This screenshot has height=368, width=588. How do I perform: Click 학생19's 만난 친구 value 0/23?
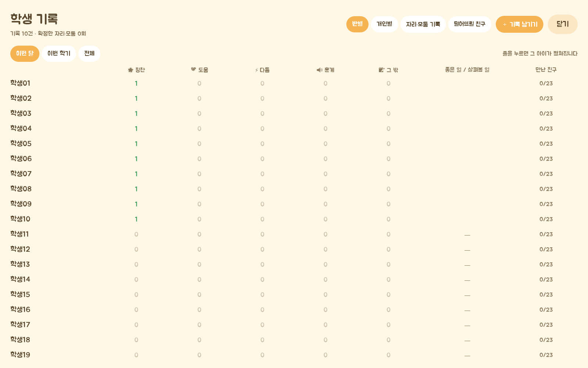[546, 355]
